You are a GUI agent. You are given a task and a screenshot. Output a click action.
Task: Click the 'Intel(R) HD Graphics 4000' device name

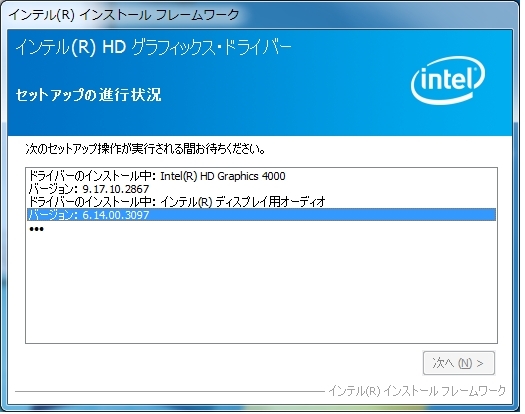tap(223, 176)
